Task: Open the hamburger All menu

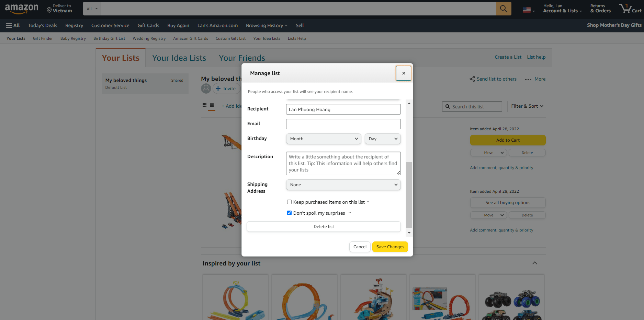Action: point(13,25)
